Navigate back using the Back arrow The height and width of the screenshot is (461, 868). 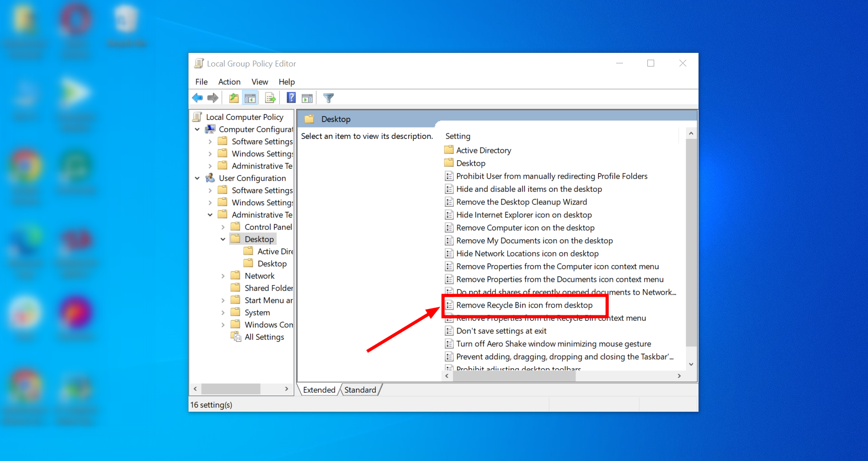pos(197,97)
